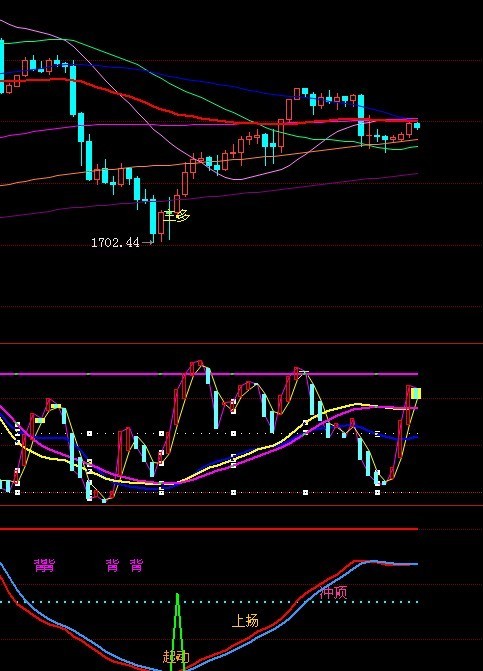Select the 上扬 label in the bottom indicator
The image size is (483, 671).
click(x=245, y=621)
